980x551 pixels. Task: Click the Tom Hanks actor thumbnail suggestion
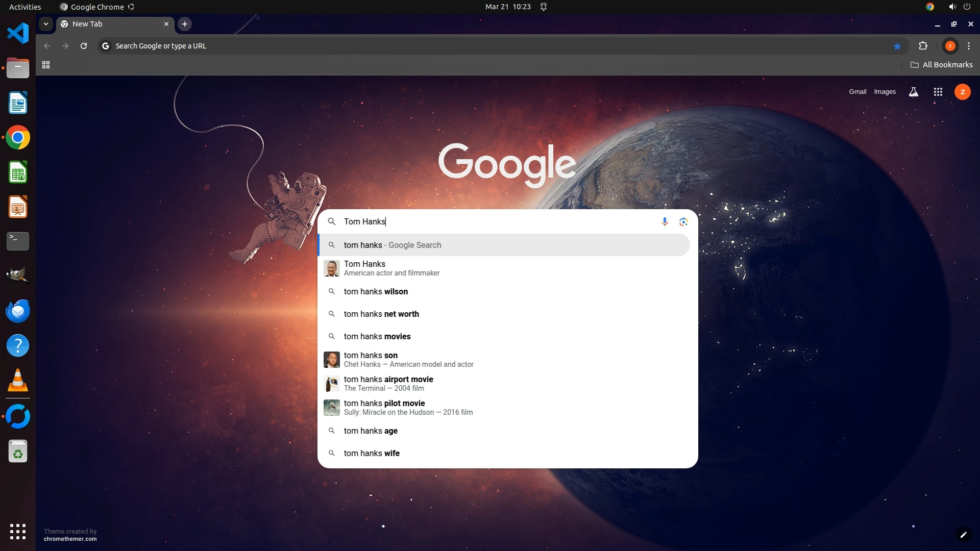(332, 268)
